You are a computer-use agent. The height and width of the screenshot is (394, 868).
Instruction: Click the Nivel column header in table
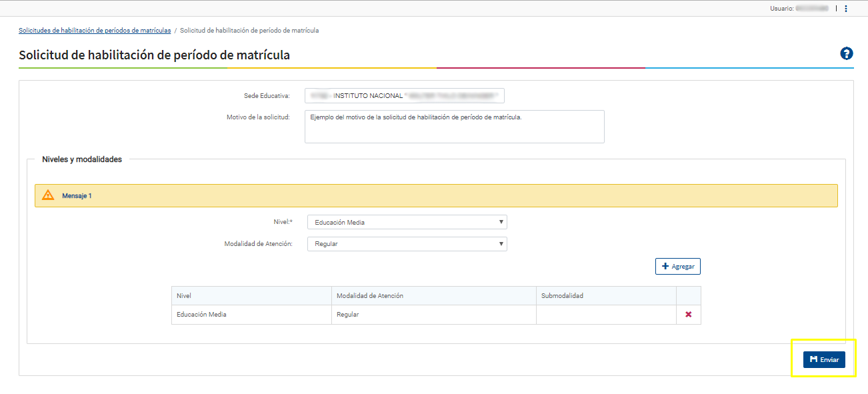pyautogui.click(x=184, y=295)
